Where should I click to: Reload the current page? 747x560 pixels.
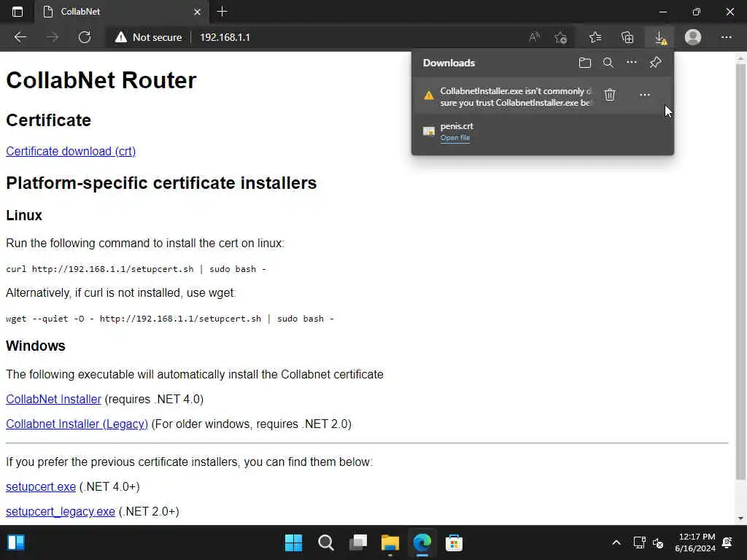click(x=85, y=37)
